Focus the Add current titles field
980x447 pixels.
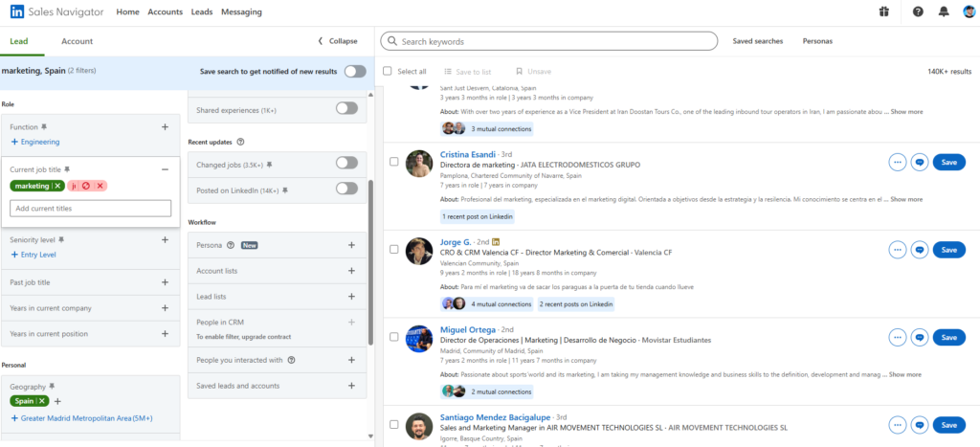(x=91, y=208)
